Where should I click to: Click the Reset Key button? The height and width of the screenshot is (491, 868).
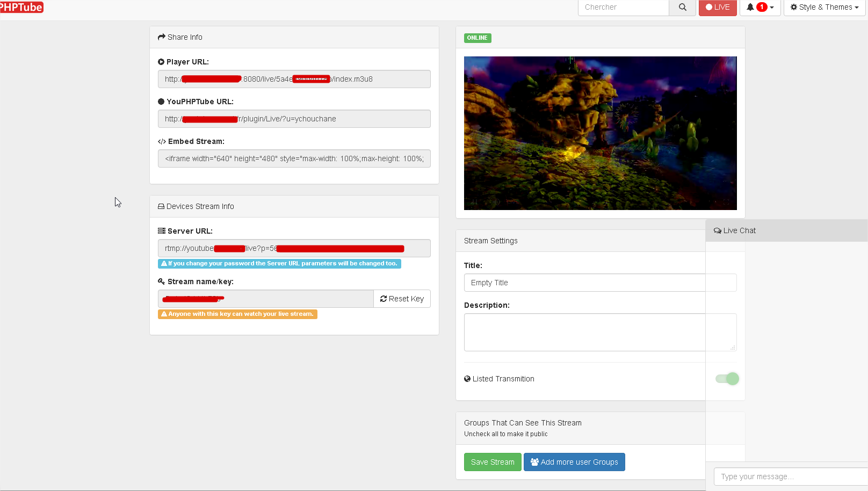[x=402, y=299]
